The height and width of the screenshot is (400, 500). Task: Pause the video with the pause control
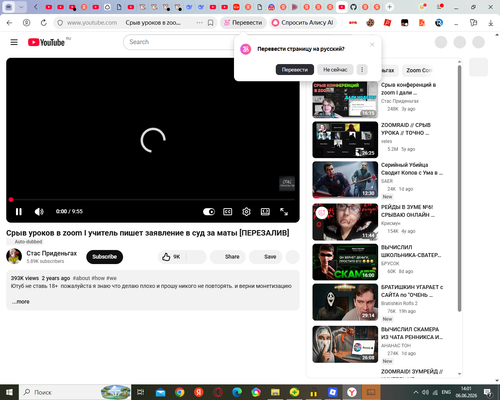[19, 212]
